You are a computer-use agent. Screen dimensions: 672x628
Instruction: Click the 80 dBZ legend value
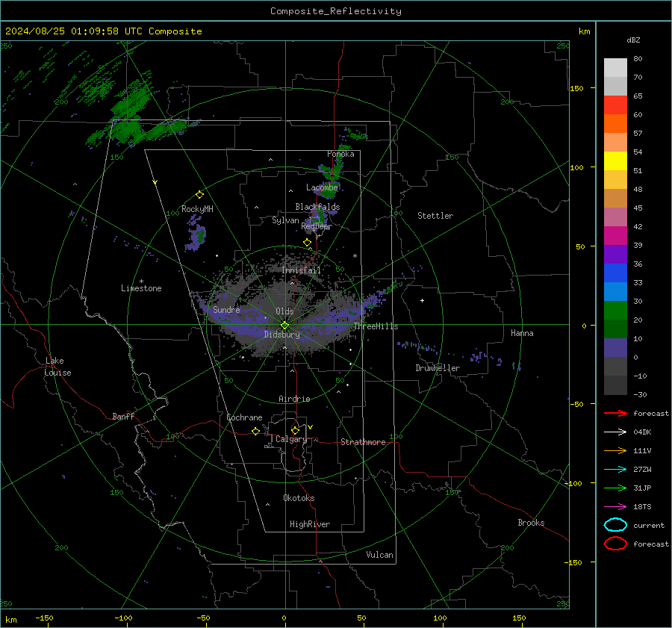tap(638, 58)
